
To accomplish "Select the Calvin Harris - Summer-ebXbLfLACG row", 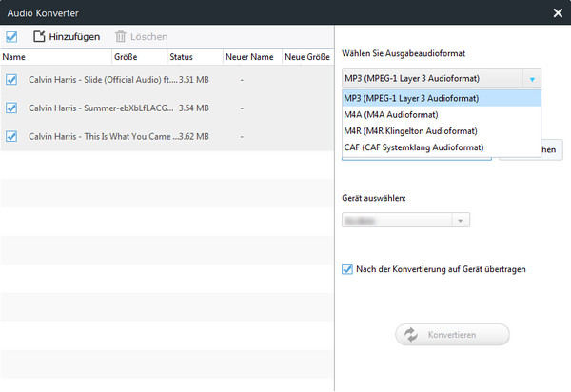I will (167, 108).
